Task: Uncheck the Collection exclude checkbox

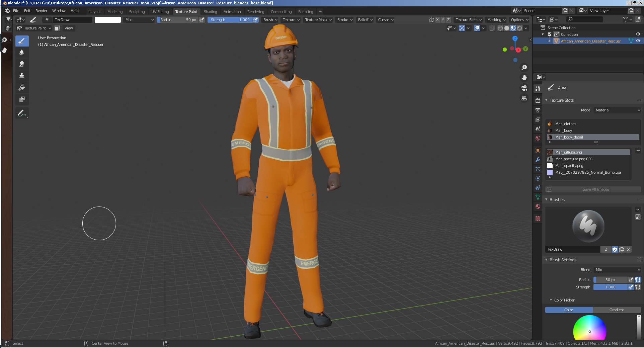Action: click(x=550, y=34)
